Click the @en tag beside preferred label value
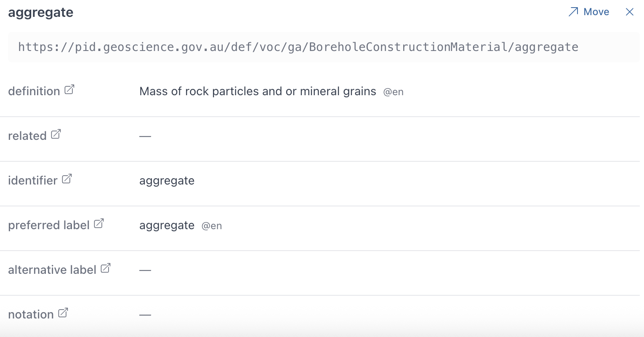The width and height of the screenshot is (644, 337). pyautogui.click(x=212, y=226)
